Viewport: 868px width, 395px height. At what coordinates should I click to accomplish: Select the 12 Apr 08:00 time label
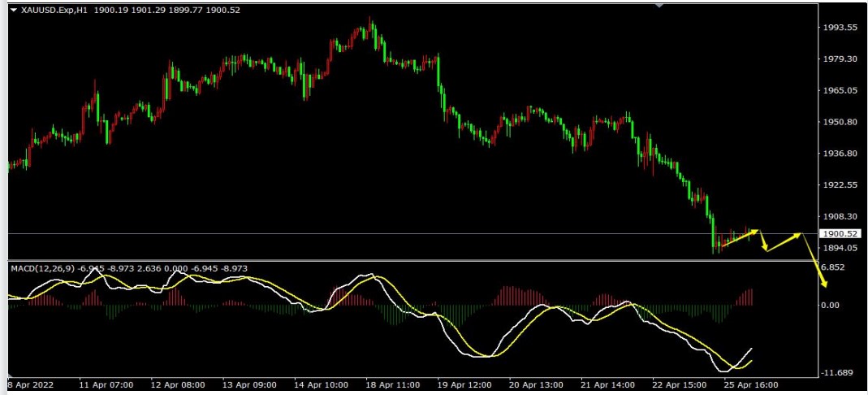(x=178, y=384)
